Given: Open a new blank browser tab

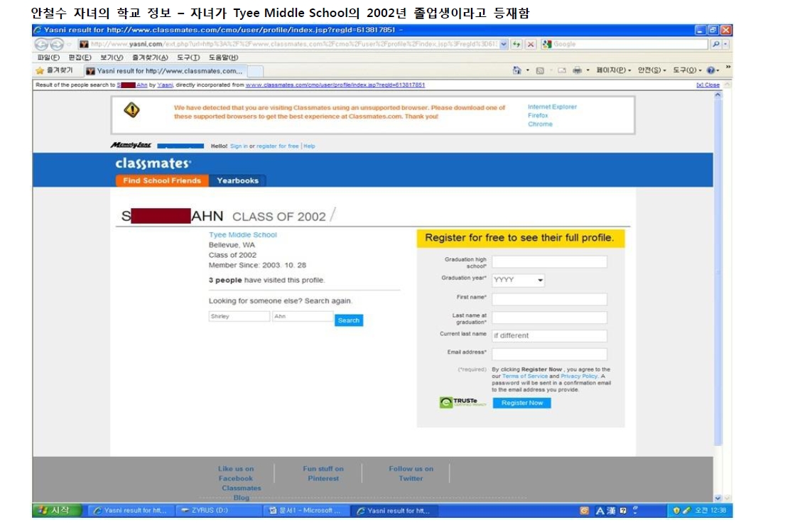Looking at the screenshot, I should [x=256, y=71].
